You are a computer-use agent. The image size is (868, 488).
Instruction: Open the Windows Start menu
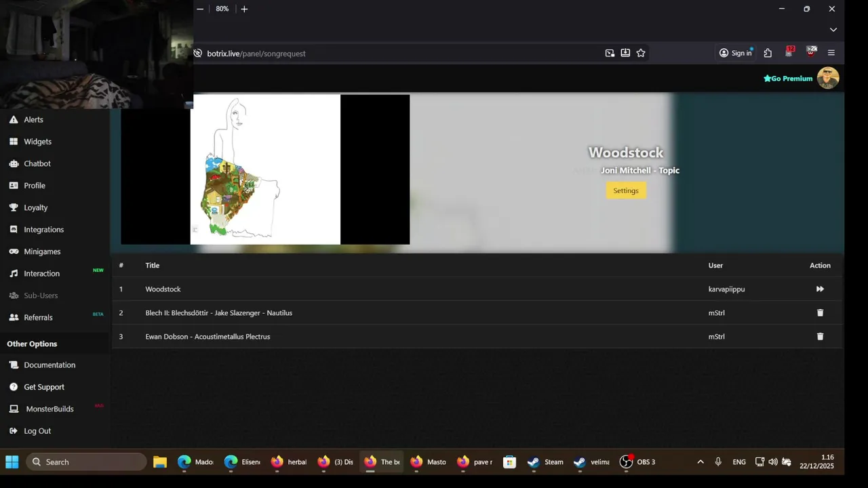[x=12, y=462]
